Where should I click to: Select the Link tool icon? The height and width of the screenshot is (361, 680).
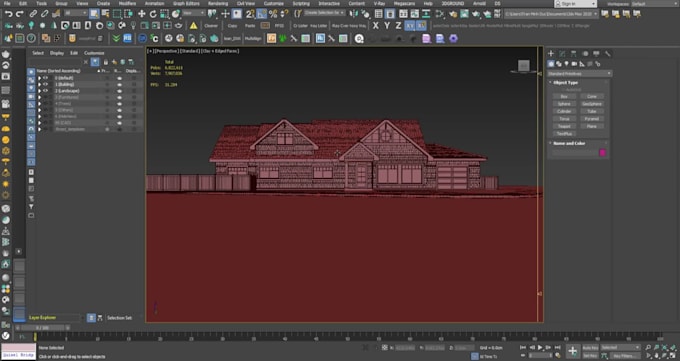click(x=33, y=14)
